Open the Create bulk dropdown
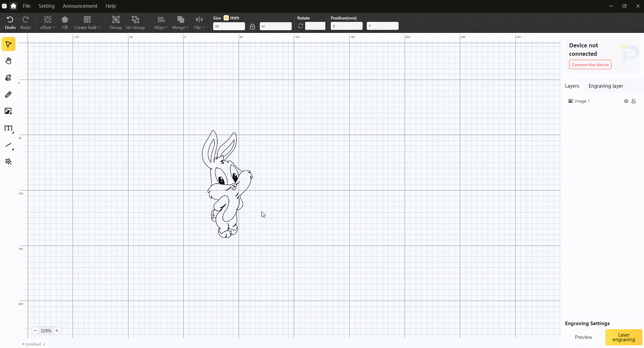Screen dimensions: 644x348 tap(87, 23)
